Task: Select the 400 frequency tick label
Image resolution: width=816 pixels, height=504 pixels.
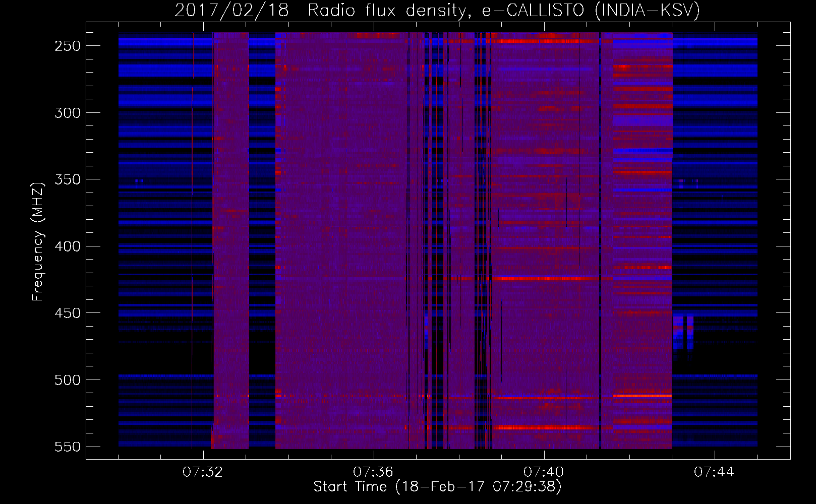Action: (x=68, y=246)
